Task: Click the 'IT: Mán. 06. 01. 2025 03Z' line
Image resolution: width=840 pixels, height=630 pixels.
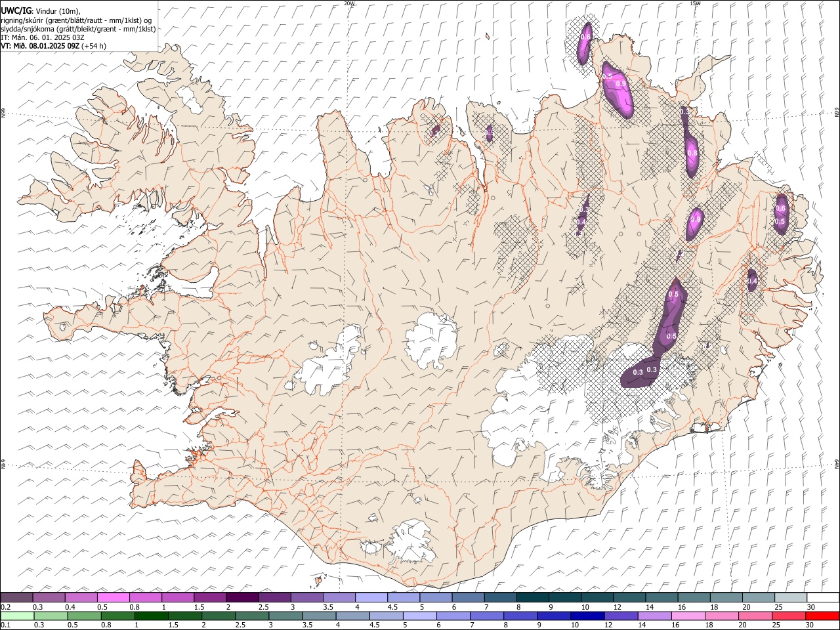Action: click(42, 37)
